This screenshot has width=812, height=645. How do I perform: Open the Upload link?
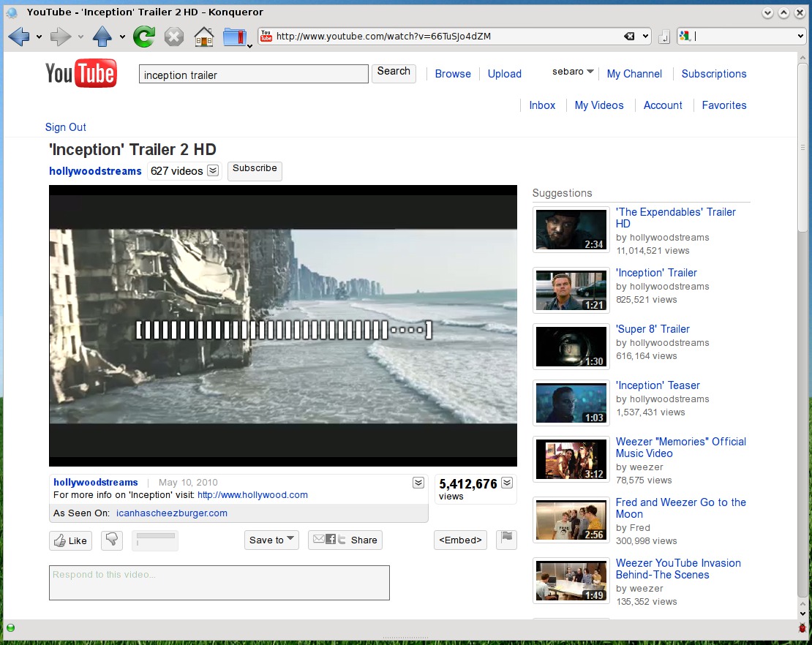click(x=505, y=74)
